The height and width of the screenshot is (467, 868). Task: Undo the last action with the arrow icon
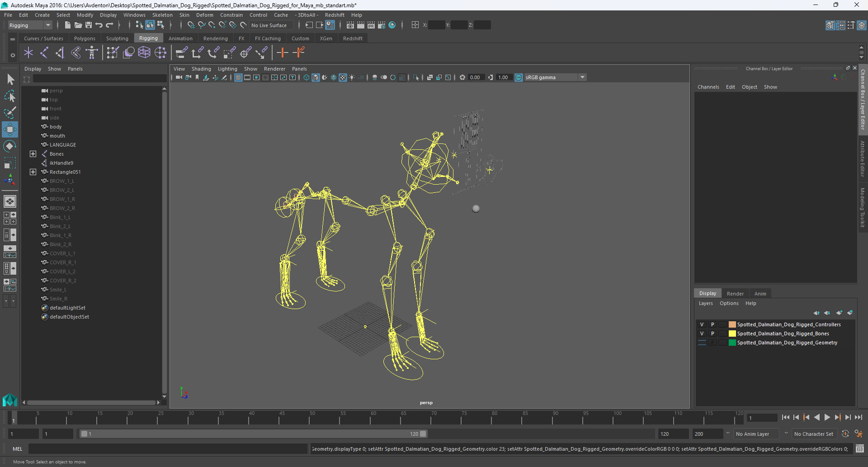[x=99, y=25]
